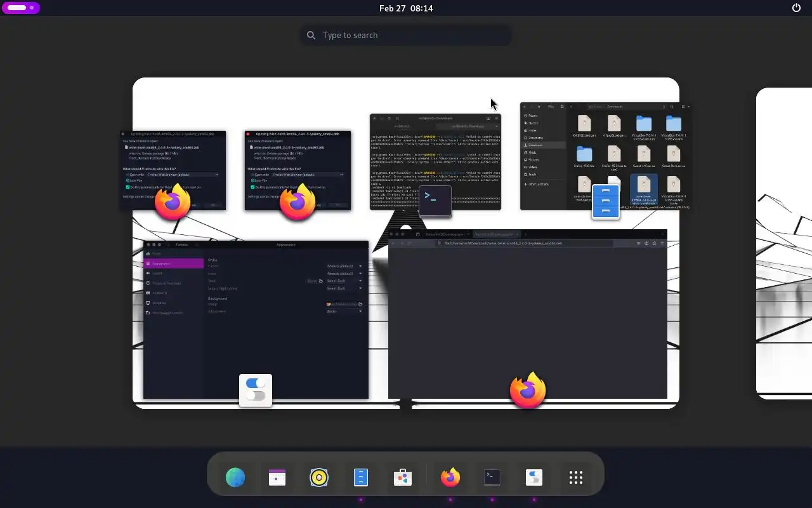Open Home in Files sidebar
The height and width of the screenshot is (508, 812).
click(x=542, y=130)
